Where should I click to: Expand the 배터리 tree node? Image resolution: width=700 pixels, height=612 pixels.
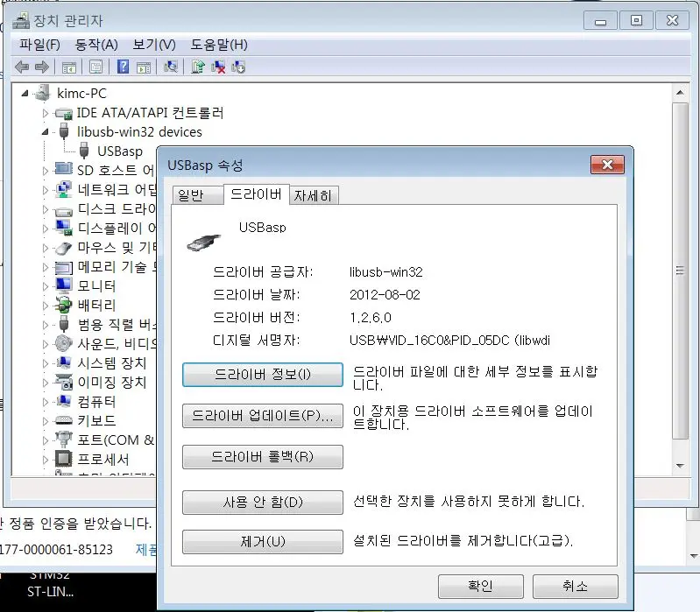pyautogui.click(x=45, y=306)
